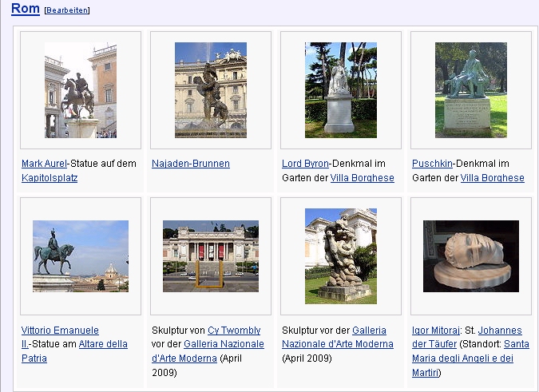Open the Puschkin monument thumbnail
Screen dimensions: 539x392
click(x=471, y=90)
